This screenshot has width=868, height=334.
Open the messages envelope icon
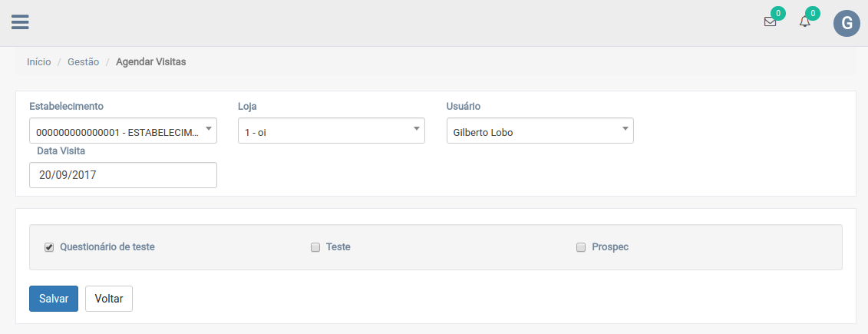pyautogui.click(x=770, y=22)
